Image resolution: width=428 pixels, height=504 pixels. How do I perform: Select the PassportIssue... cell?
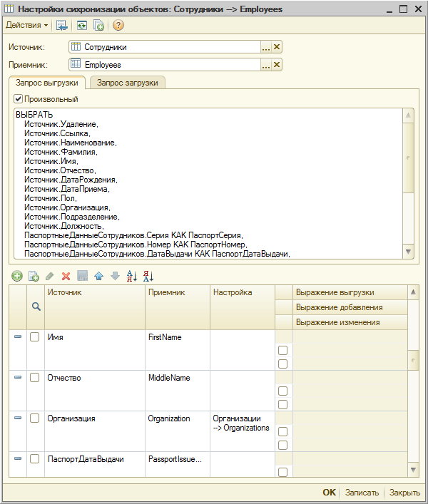(x=178, y=465)
